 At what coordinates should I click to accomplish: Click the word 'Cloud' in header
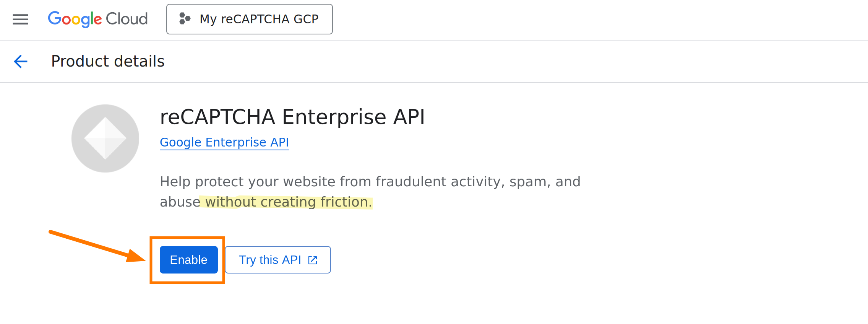click(x=127, y=19)
